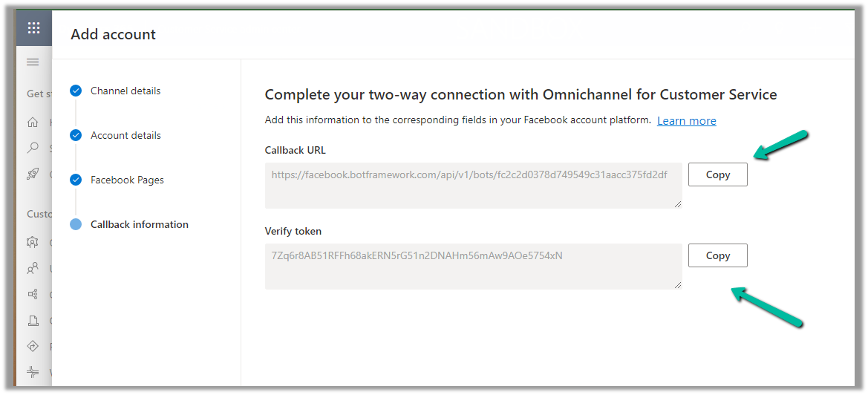
Task: Click the users icon in sidebar
Action: coord(33,268)
